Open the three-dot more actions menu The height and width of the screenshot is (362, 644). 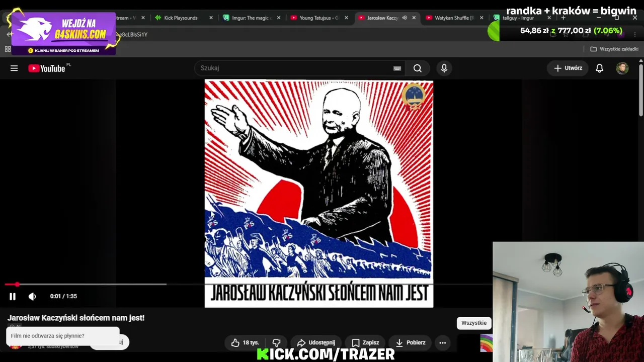click(x=443, y=343)
